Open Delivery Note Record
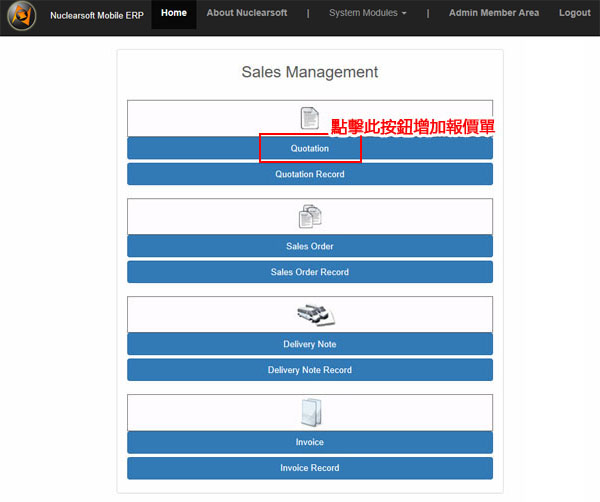The height and width of the screenshot is (502, 600). point(310,370)
